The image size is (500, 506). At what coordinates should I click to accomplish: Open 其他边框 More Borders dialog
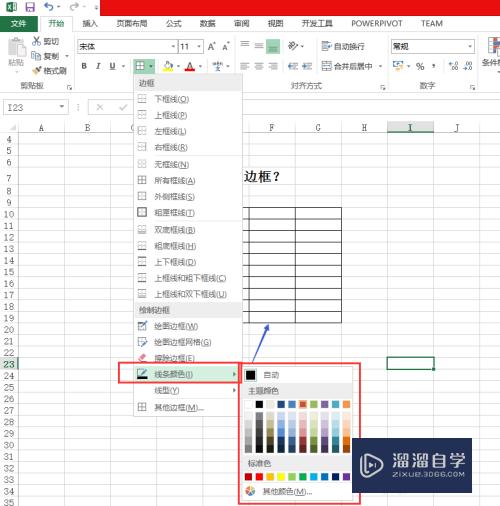click(x=187, y=407)
